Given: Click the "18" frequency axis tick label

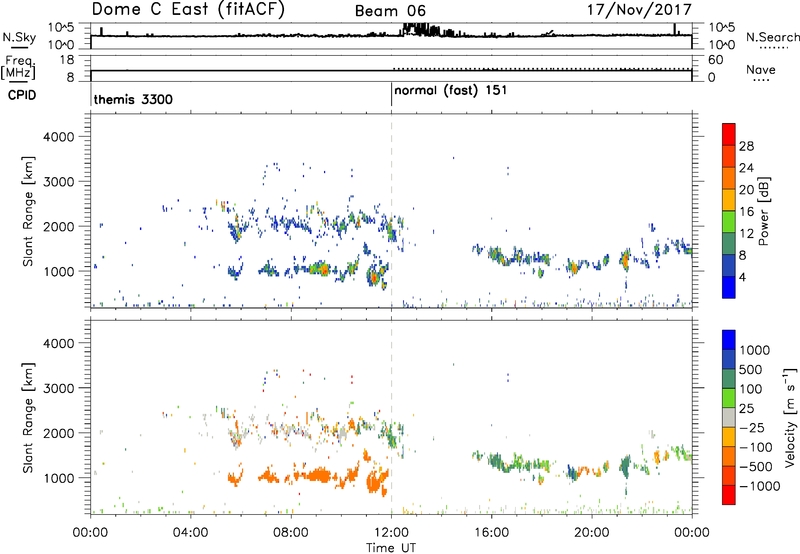Looking at the screenshot, I should coord(67,60).
